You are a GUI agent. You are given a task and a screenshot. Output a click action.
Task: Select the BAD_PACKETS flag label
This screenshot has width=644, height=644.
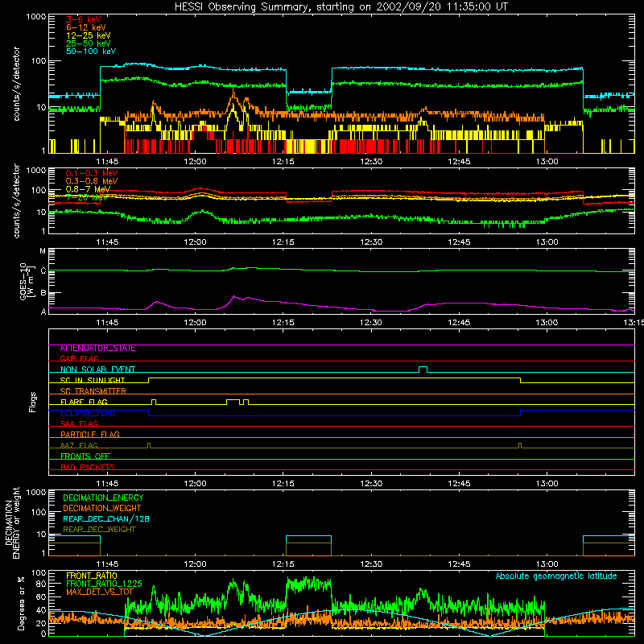point(88,467)
